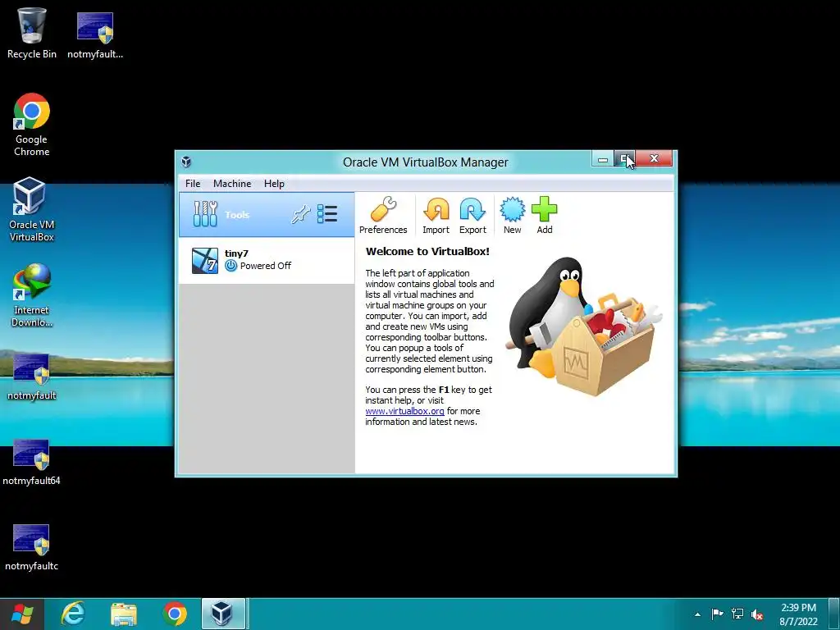Minimize the VirtualBox Manager window

click(x=603, y=159)
